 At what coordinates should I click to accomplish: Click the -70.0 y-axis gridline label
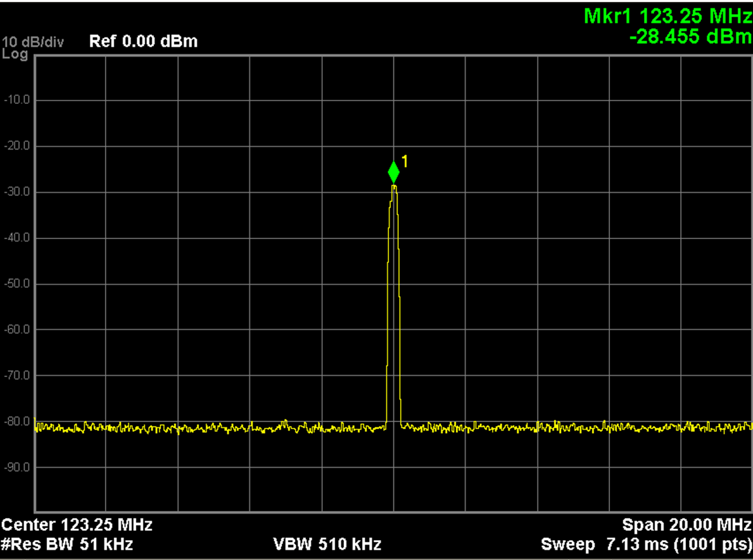point(17,375)
